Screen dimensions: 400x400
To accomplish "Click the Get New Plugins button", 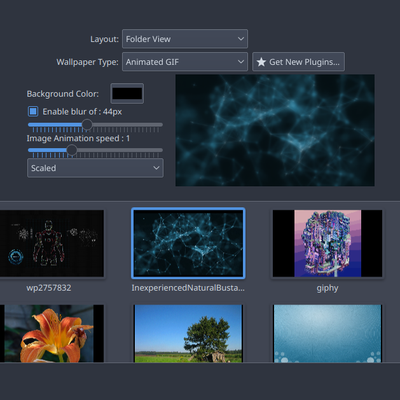I will click(298, 62).
